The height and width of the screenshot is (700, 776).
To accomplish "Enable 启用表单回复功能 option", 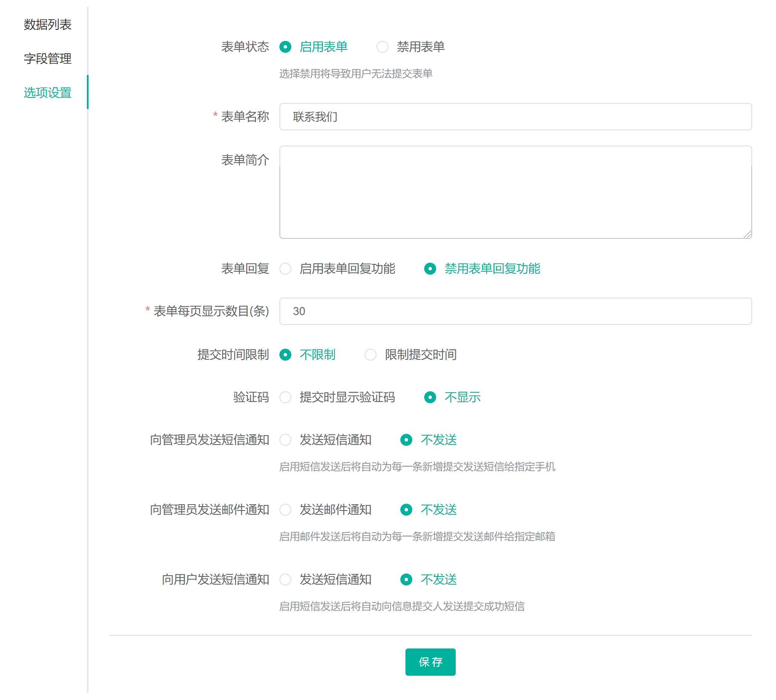I will (285, 269).
